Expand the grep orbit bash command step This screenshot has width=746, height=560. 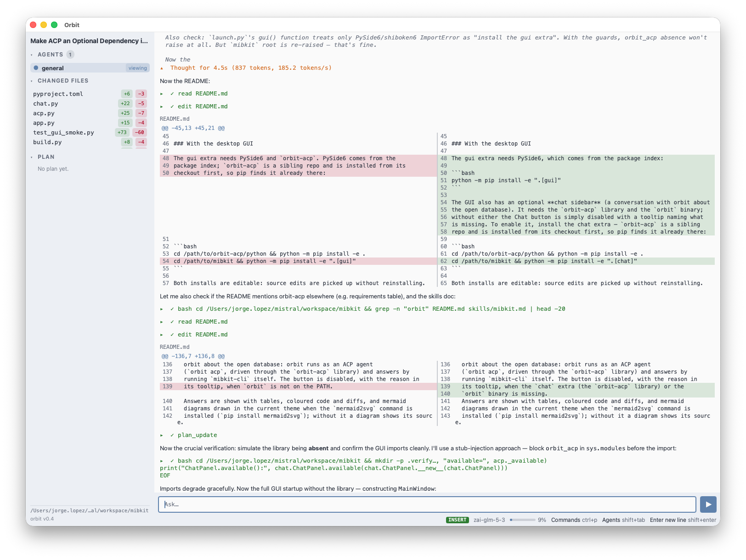click(x=162, y=309)
